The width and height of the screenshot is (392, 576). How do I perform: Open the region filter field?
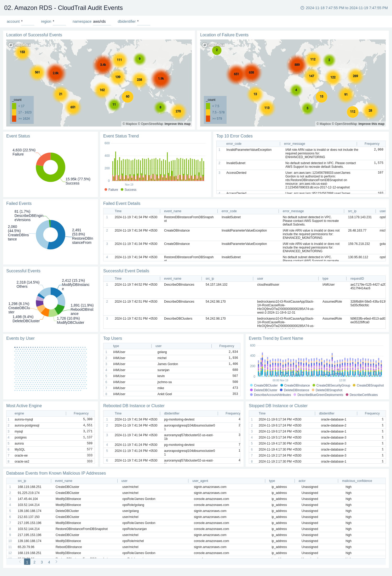click(59, 22)
